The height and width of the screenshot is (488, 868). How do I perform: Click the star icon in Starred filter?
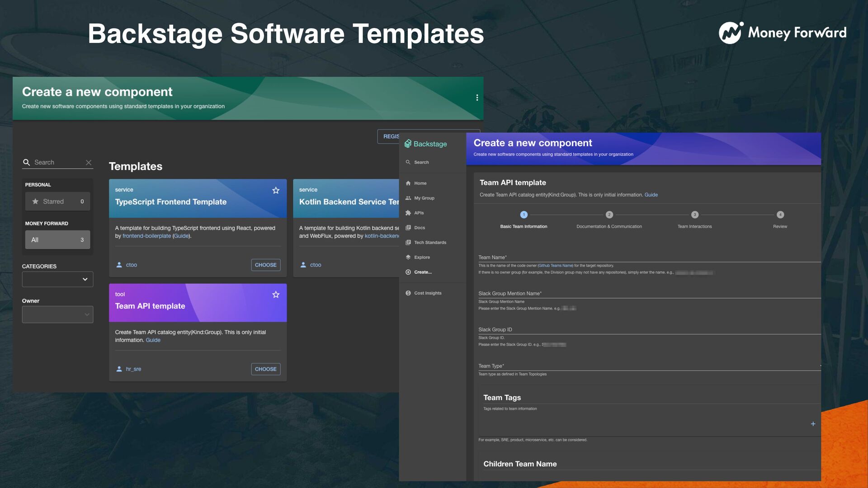click(35, 202)
